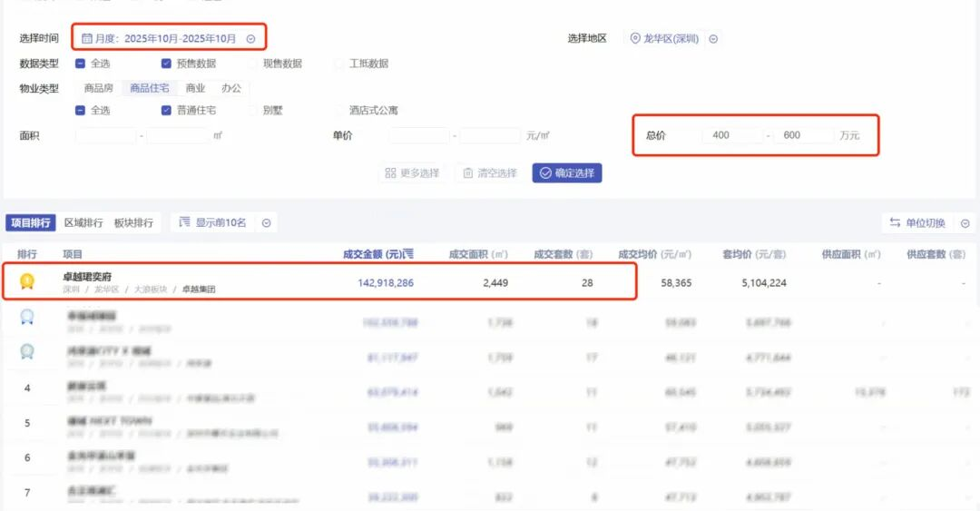Image resolution: width=980 pixels, height=511 pixels.
Task: Click the location pin icon for 龙华区(深圳)
Action: point(635,39)
